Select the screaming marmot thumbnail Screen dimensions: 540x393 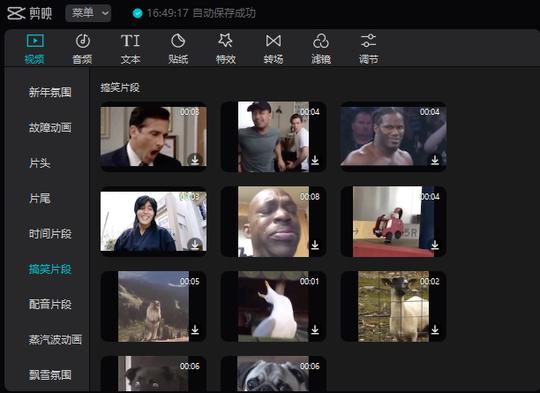[x=154, y=306]
